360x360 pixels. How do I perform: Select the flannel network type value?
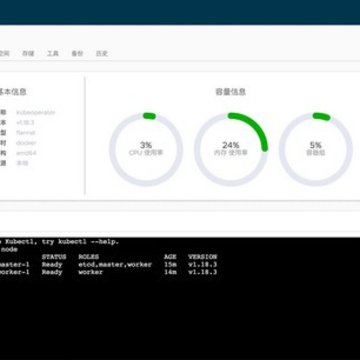point(26,133)
